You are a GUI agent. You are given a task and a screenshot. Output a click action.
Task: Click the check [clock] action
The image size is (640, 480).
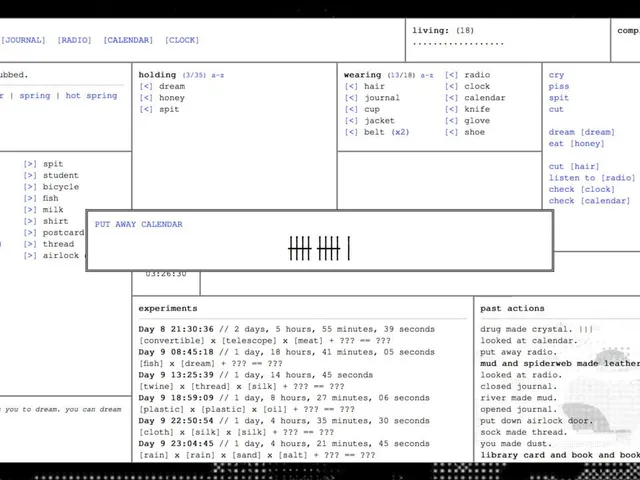[582, 189]
